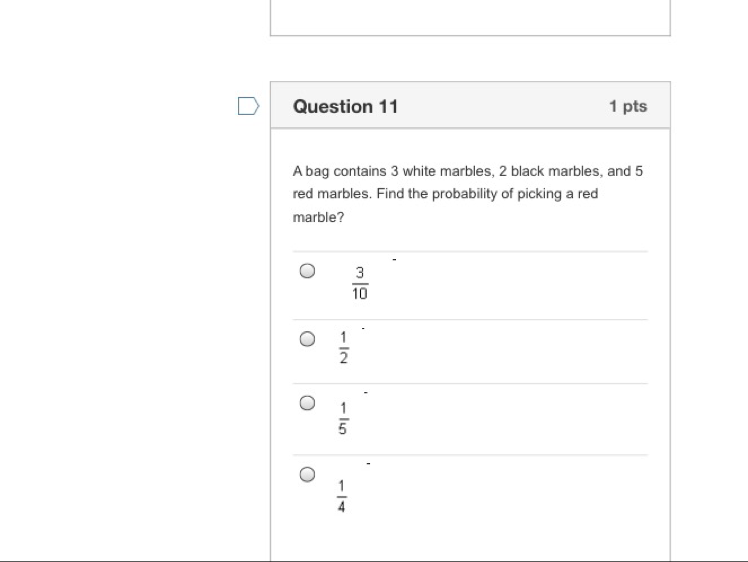Click the 1/5 fraction label
The image size is (748, 562).
click(x=343, y=418)
